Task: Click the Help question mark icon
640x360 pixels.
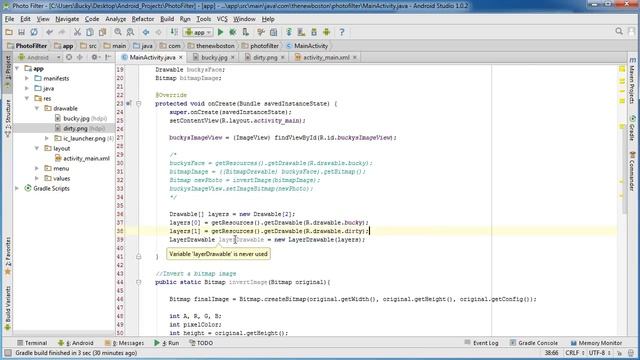Action: point(342,32)
